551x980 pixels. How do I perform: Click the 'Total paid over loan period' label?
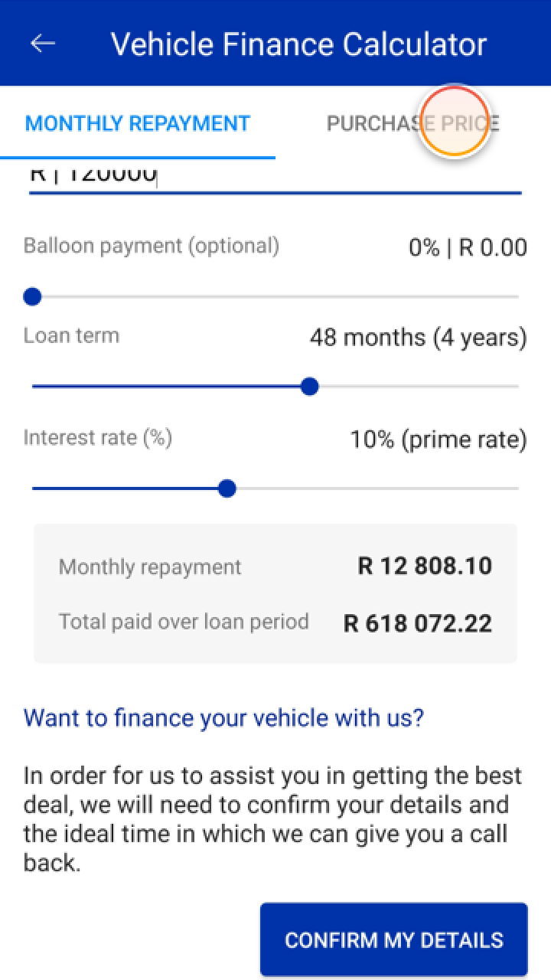(x=184, y=621)
